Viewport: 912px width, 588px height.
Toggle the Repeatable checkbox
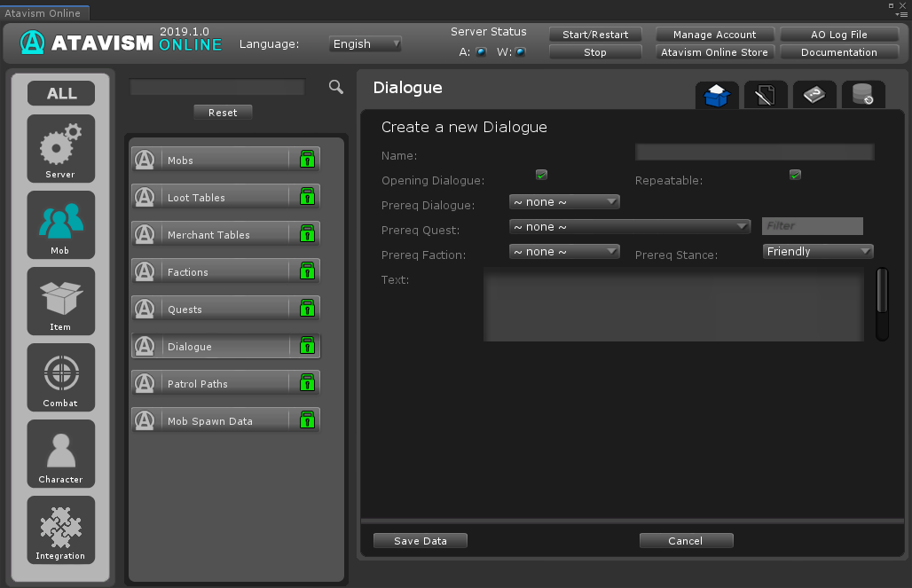tap(795, 175)
